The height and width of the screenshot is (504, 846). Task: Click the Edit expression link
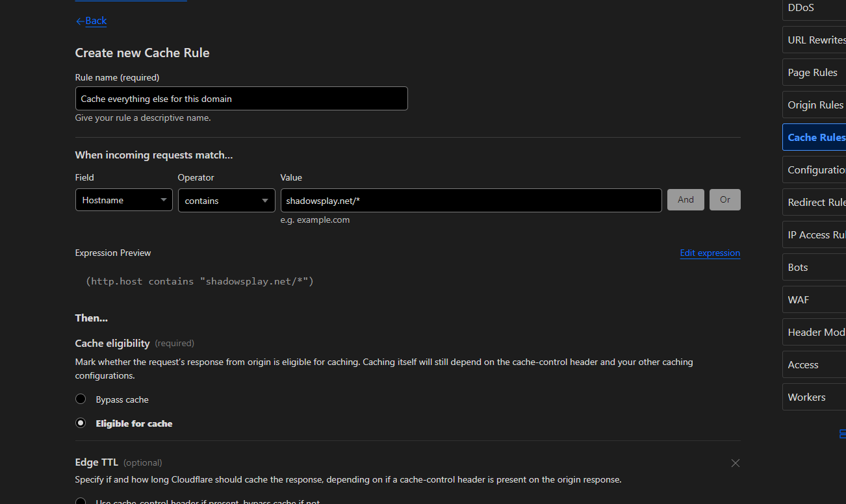point(710,253)
